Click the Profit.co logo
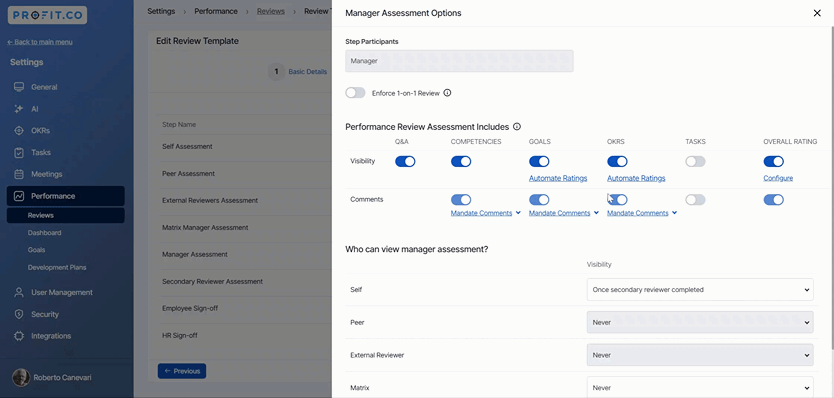The width and height of the screenshot is (834, 398). click(47, 15)
